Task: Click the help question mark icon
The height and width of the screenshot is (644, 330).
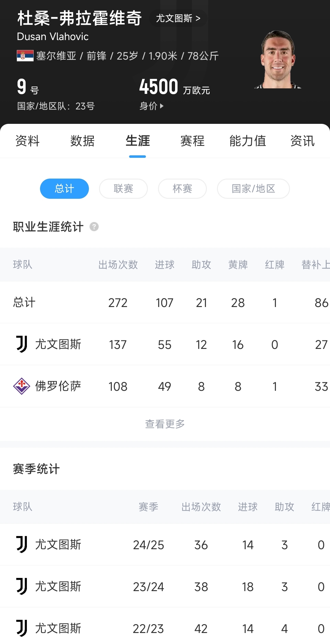Action: 94,227
